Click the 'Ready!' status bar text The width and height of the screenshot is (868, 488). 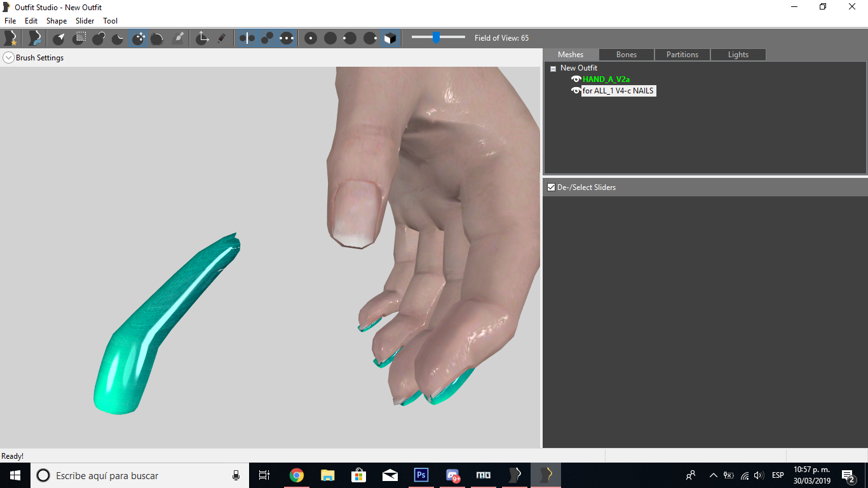(13, 456)
